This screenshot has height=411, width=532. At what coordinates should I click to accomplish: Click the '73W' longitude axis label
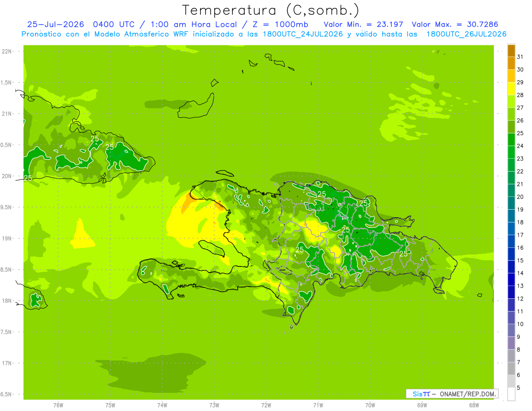[x=214, y=405]
